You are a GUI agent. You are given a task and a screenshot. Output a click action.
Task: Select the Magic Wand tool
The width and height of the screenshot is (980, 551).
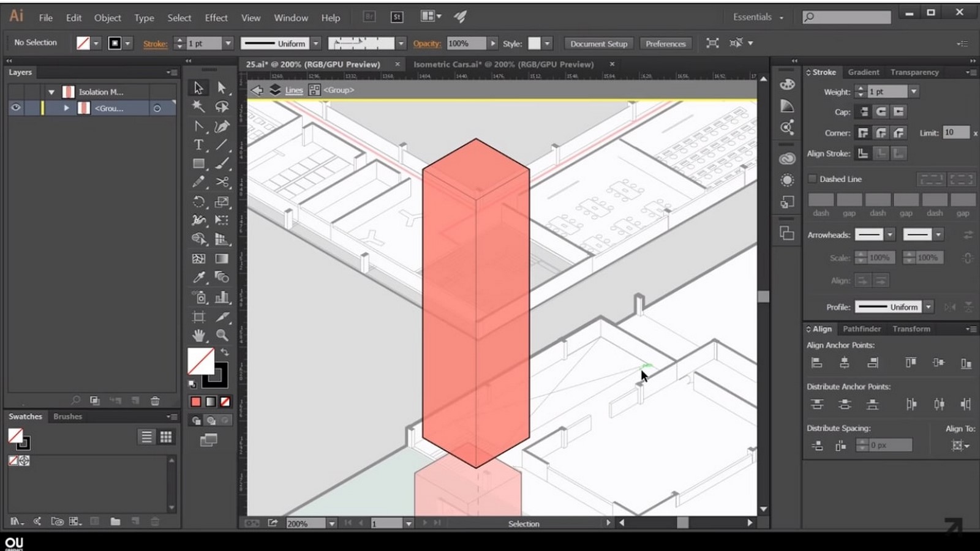(198, 107)
